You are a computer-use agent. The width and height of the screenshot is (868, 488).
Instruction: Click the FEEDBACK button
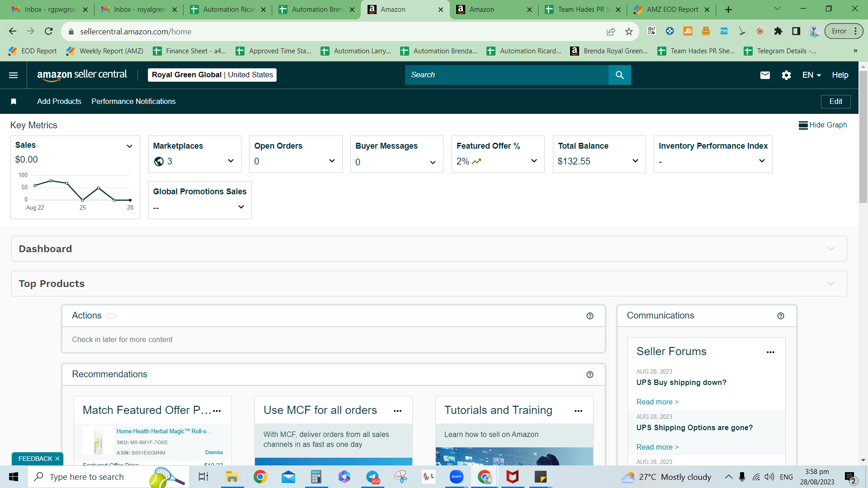(x=35, y=459)
